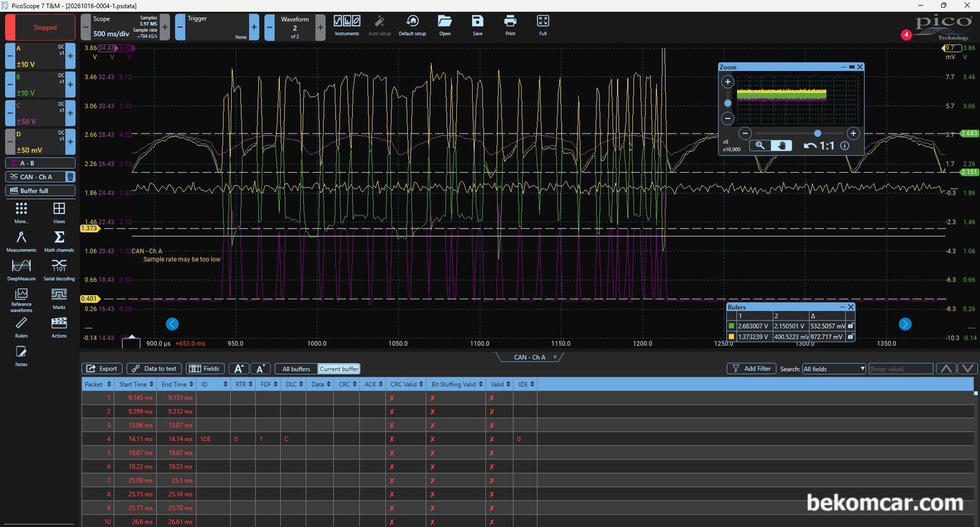Open a file with the Open icon
This screenshot has height=527, width=980.
[x=444, y=25]
